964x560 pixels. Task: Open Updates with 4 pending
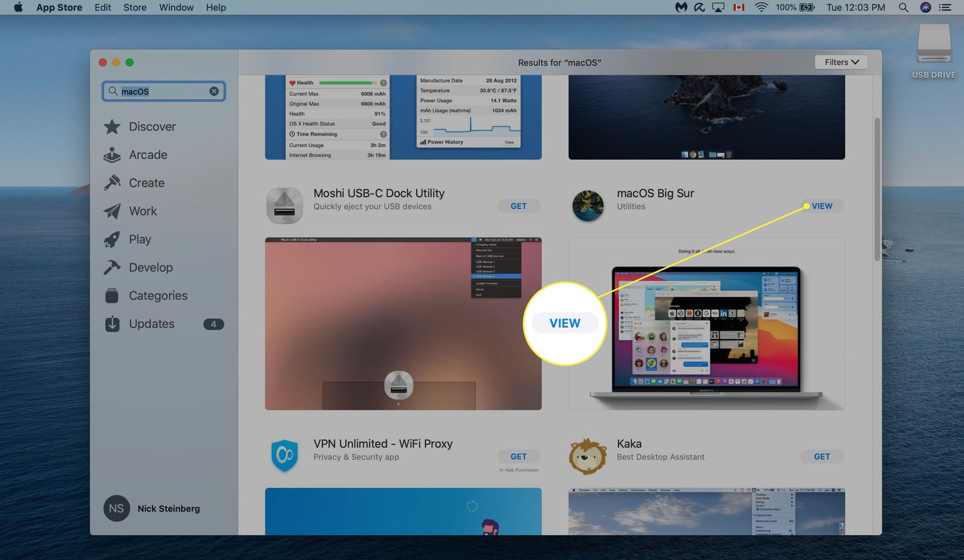click(152, 324)
